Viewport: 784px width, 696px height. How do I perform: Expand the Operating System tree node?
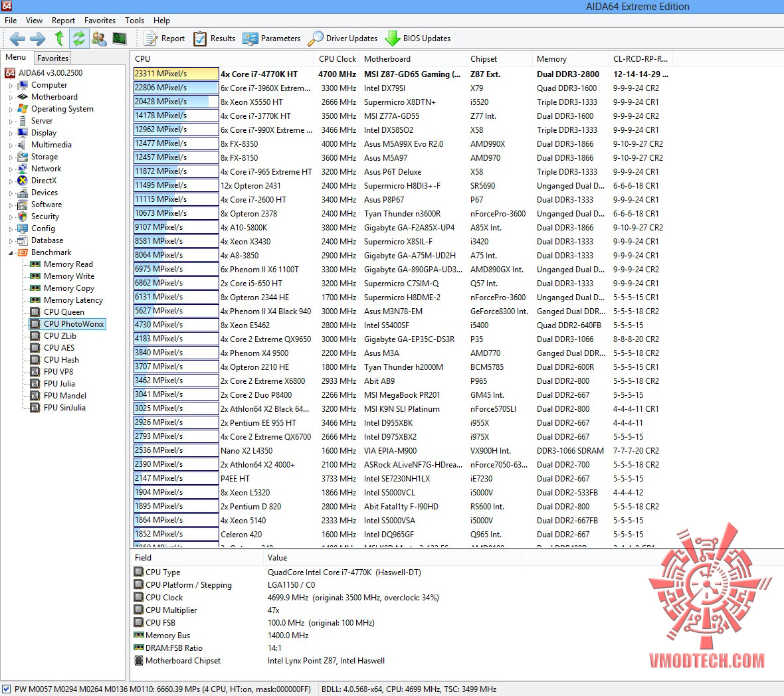coord(11,110)
